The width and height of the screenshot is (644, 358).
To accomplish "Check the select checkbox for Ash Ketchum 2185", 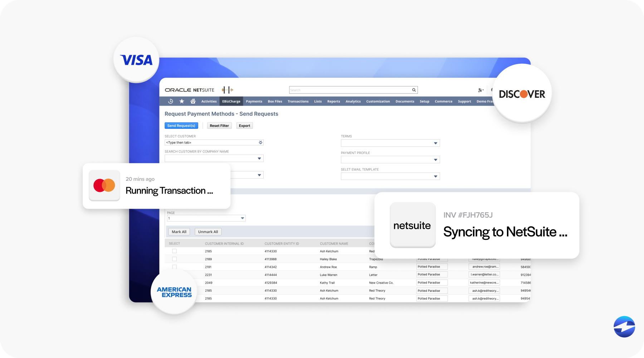I will [x=174, y=251].
